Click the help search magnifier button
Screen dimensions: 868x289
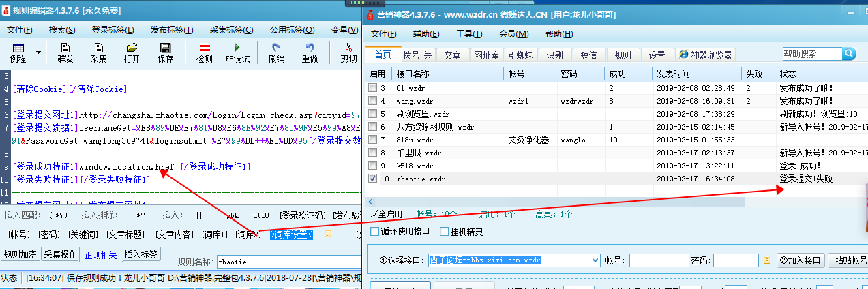coord(849,54)
